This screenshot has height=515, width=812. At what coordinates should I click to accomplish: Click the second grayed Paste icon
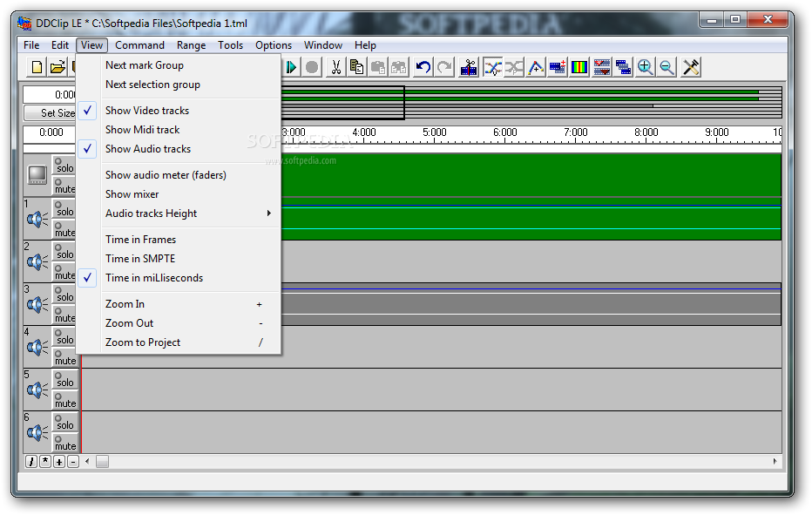click(x=399, y=67)
